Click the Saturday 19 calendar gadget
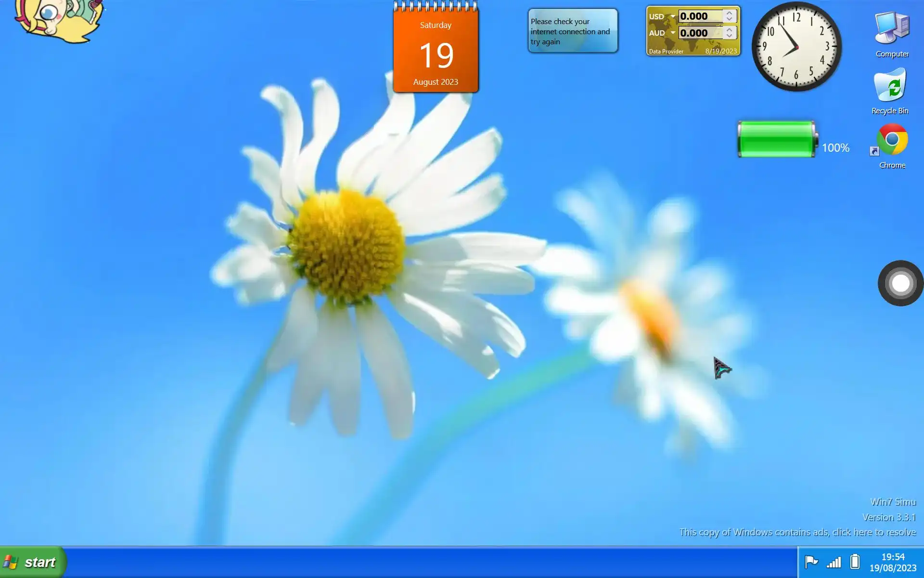Viewport: 924px width, 578px height. coord(436,53)
